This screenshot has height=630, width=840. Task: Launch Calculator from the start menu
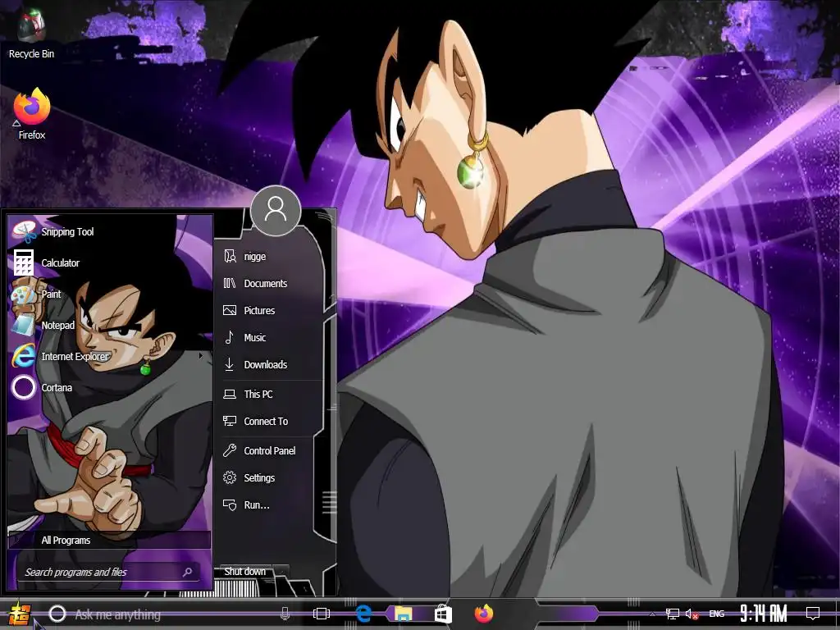tap(110, 262)
